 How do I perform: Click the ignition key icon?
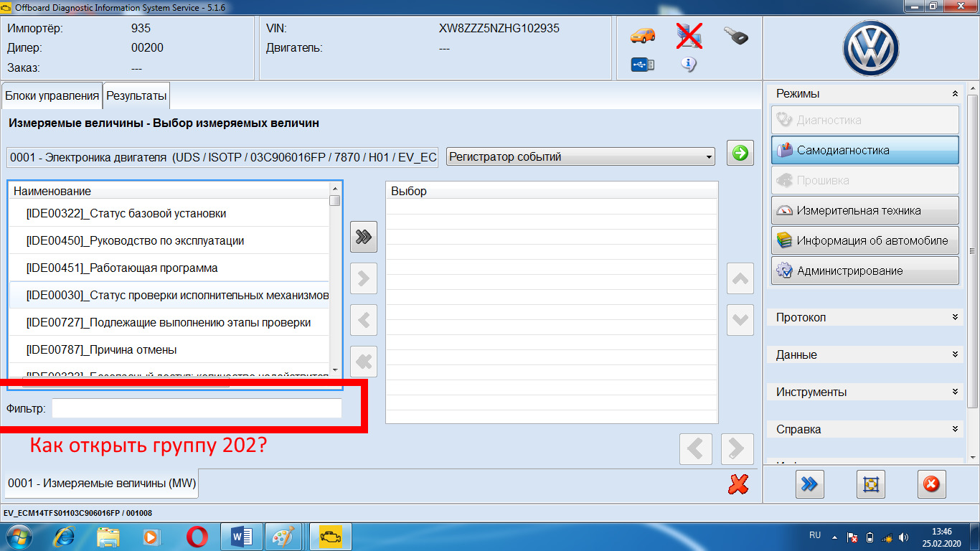tap(736, 35)
